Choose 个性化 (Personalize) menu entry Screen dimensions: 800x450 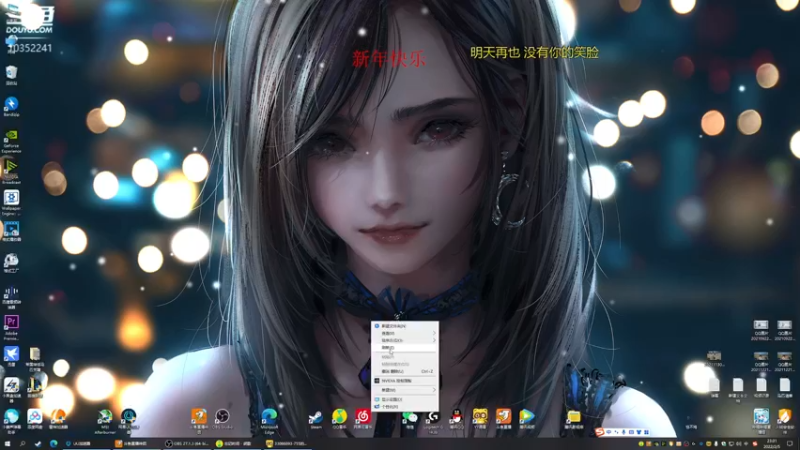[x=405, y=407]
